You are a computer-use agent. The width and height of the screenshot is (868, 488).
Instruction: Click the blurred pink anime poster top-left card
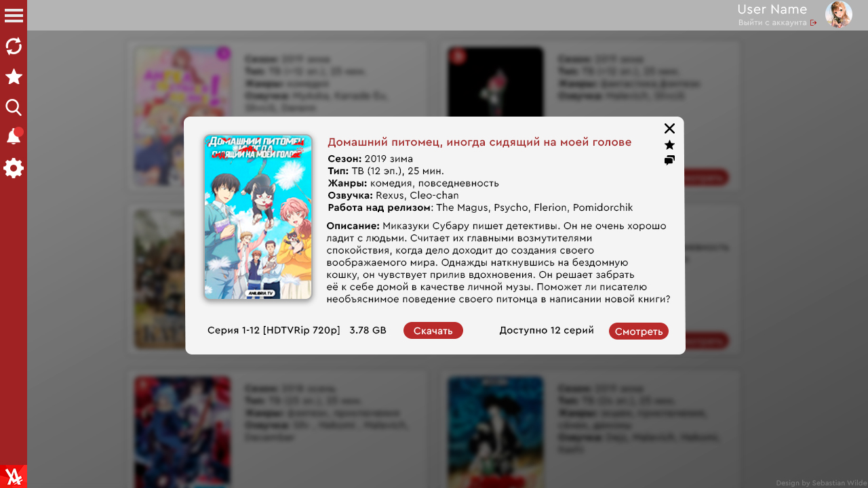pos(182,117)
